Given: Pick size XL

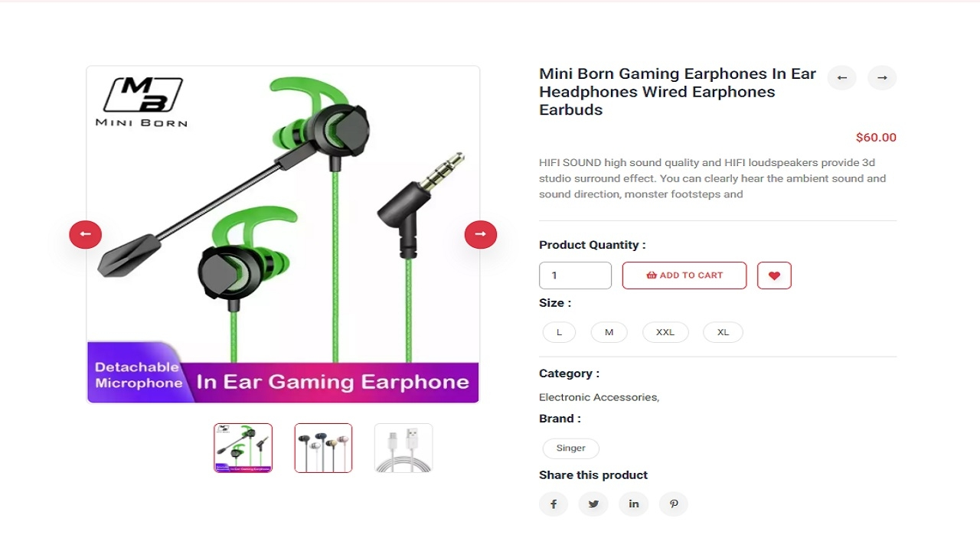Looking at the screenshot, I should [x=723, y=332].
